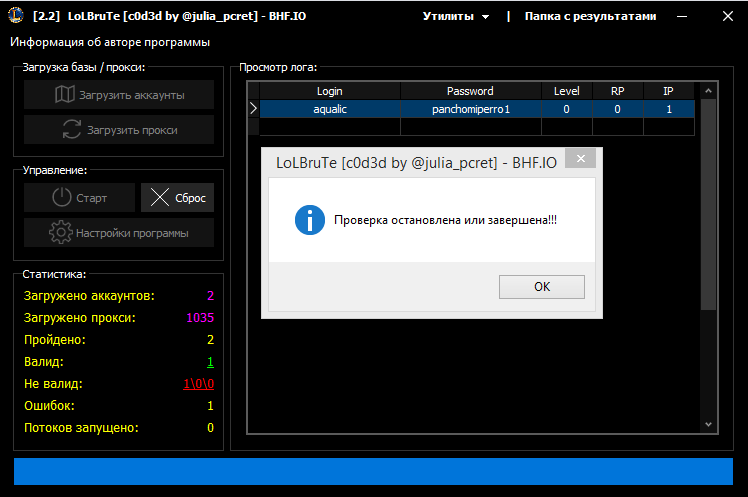Click the gear icon on Настройки программы

coord(61,233)
